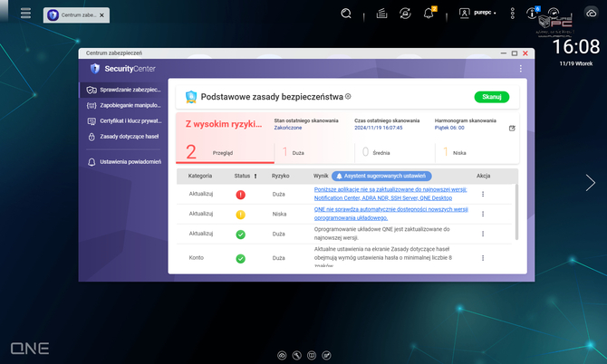607x364 pixels.
Task: Select the Duża risk filter tab
Action: 314,152
